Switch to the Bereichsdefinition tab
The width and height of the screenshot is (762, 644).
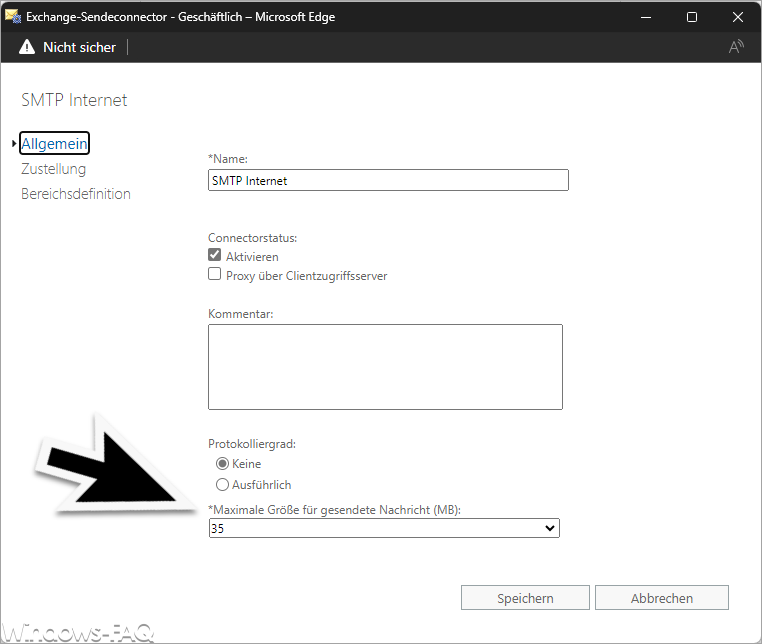pyautogui.click(x=76, y=194)
